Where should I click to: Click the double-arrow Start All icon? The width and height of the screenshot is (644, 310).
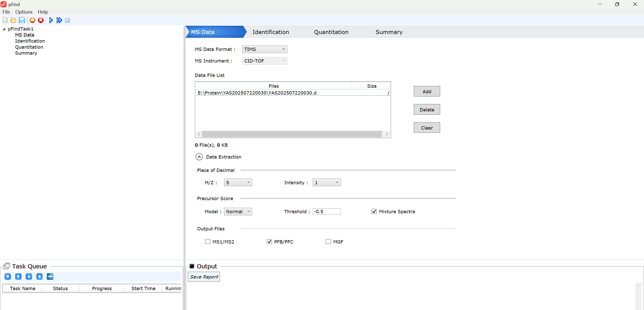pos(59,20)
